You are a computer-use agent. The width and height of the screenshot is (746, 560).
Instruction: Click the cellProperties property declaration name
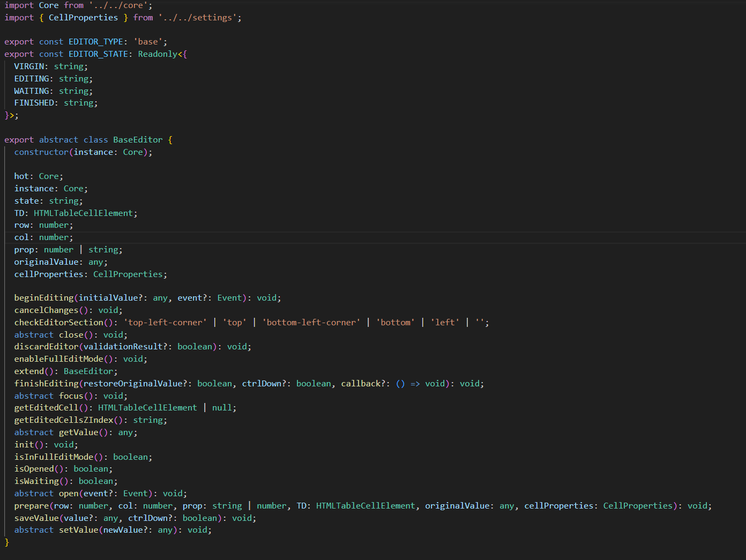(x=49, y=274)
